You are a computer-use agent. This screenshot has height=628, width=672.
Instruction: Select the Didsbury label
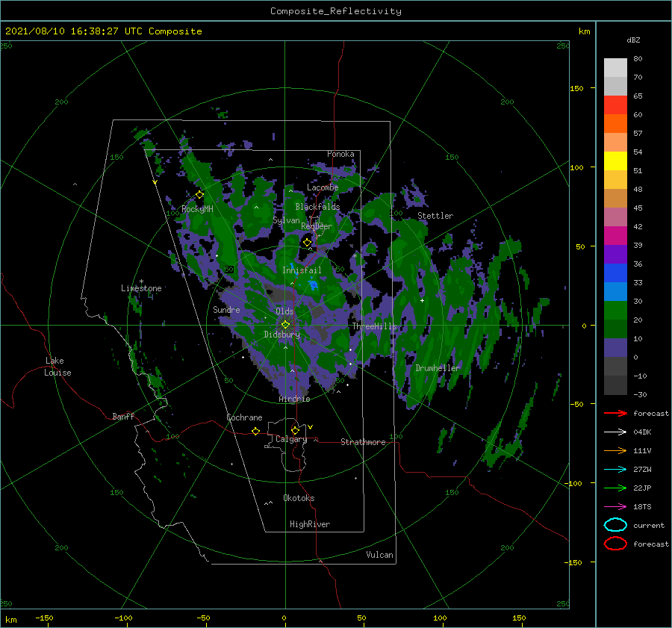point(281,335)
